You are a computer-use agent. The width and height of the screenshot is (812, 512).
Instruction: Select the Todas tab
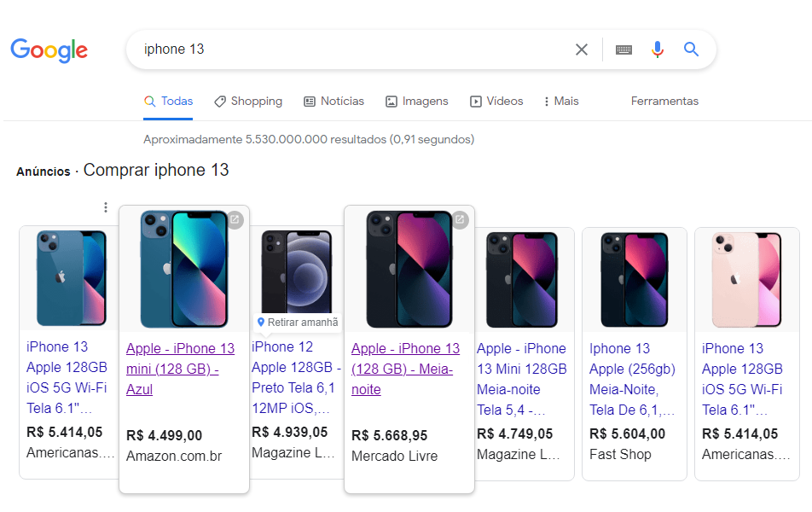(x=168, y=101)
